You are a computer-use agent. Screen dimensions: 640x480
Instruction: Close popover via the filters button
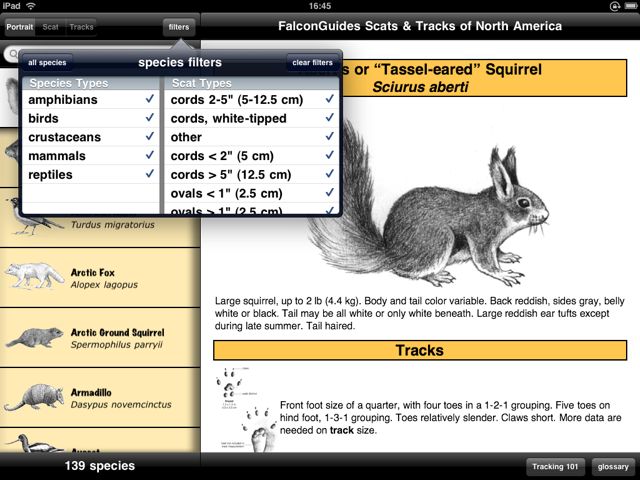pos(179,27)
